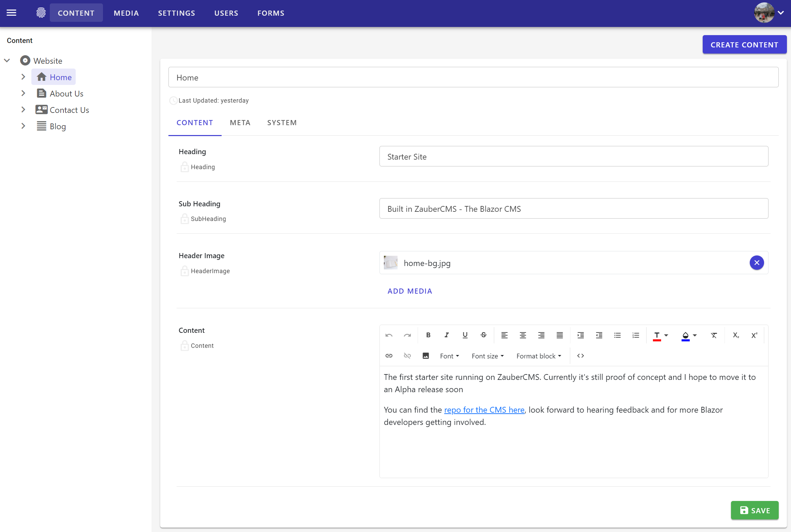Screen dimensions: 791x532
Task: Click the lock icon beside Heading alias
Action: [x=184, y=167]
